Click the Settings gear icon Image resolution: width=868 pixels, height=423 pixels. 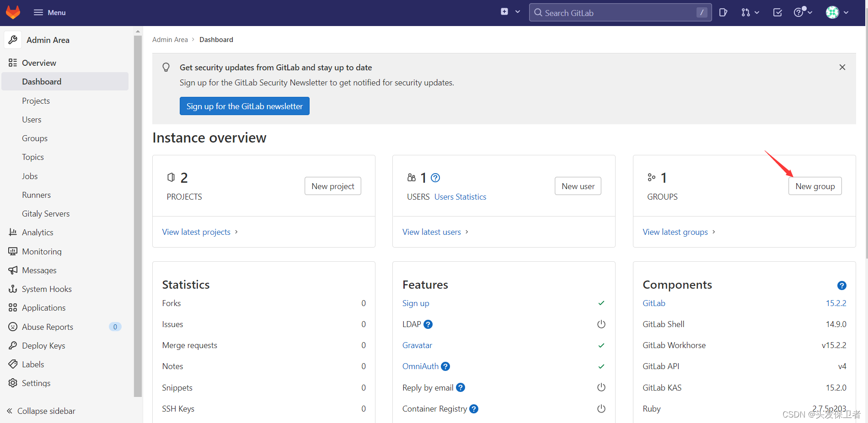click(x=13, y=383)
